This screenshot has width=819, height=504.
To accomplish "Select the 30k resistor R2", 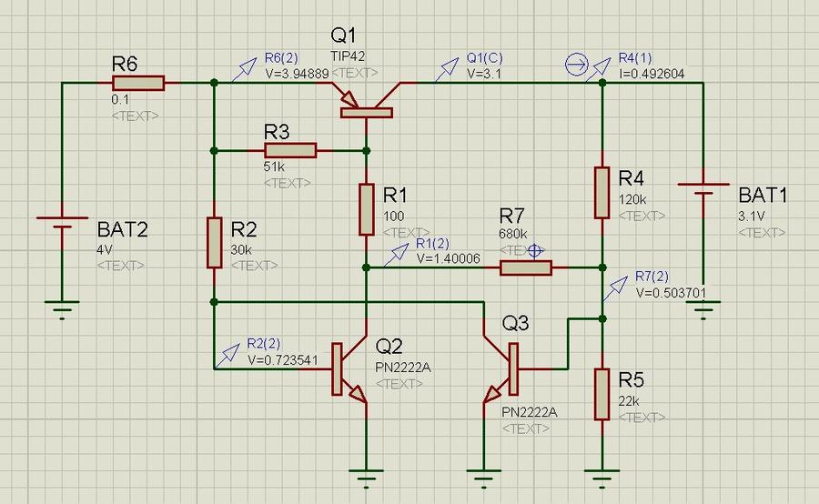I will click(x=214, y=242).
